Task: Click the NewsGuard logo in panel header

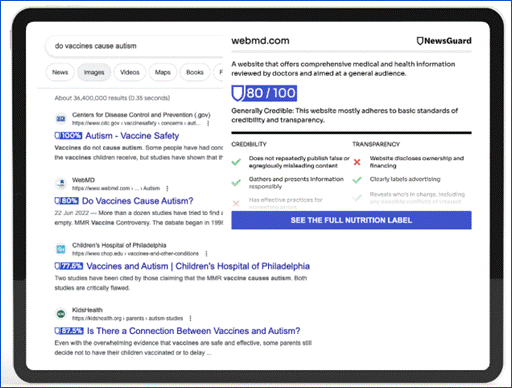Action: [444, 41]
